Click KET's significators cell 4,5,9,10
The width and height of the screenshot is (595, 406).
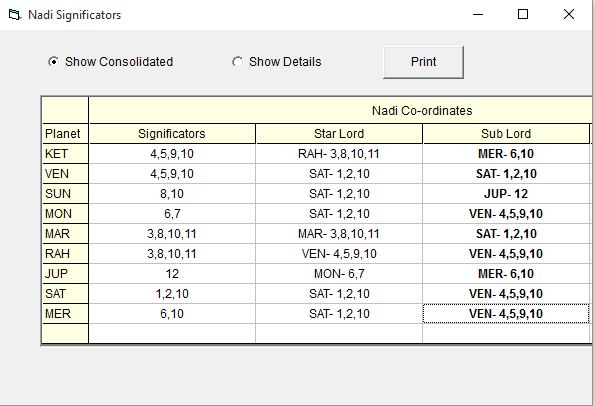172,154
